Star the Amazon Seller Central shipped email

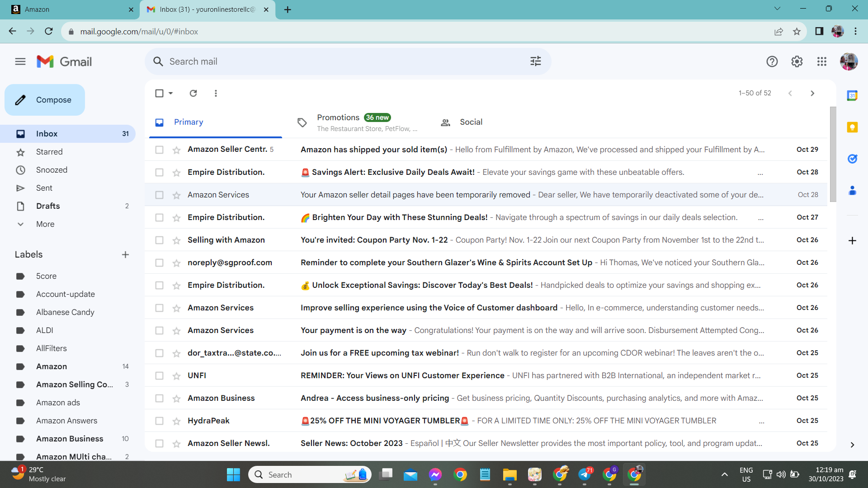pyautogui.click(x=176, y=150)
